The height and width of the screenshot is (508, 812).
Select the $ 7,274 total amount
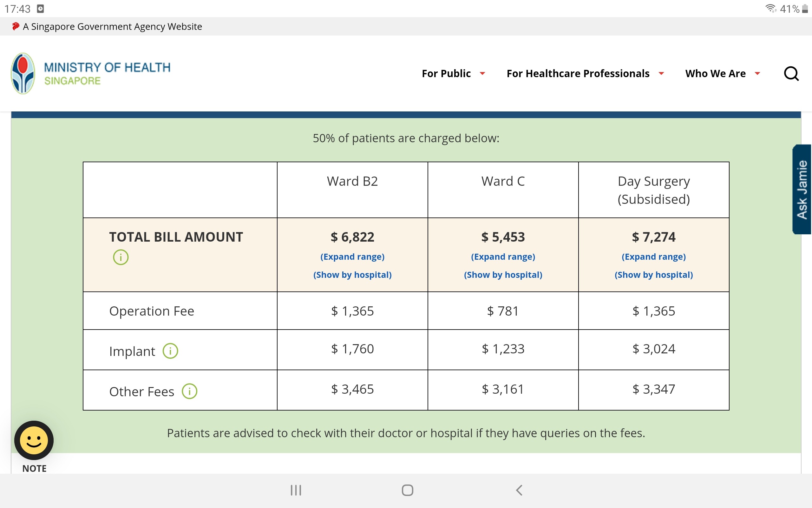654,237
